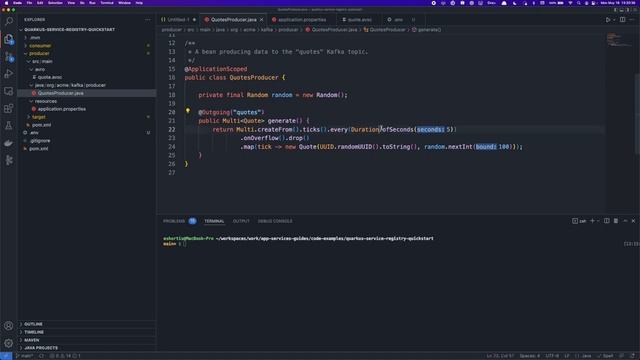This screenshot has width=640, height=360.
Task: Switch to the quote.avsc editor tab
Action: pos(359,20)
